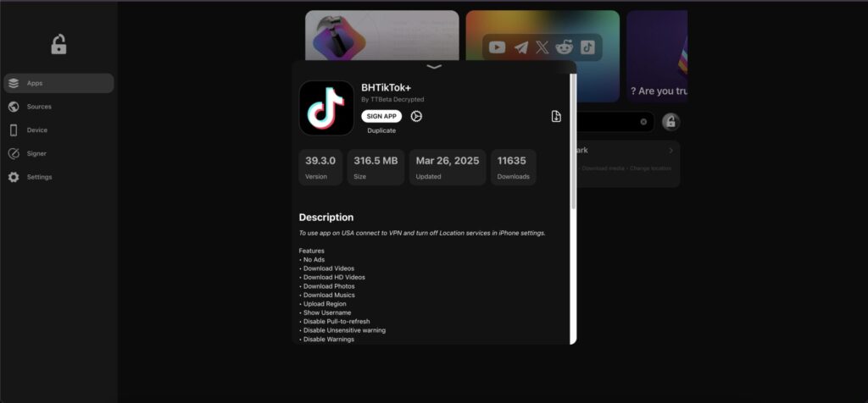Screen dimensions: 868x403
Task: Clear the search field with the X icon
Action: (x=643, y=122)
